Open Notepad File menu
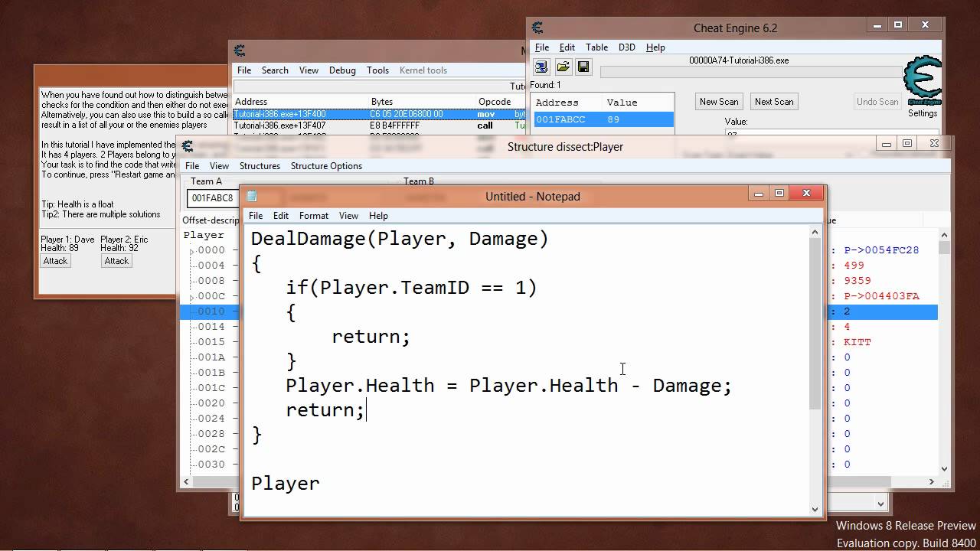 point(256,216)
